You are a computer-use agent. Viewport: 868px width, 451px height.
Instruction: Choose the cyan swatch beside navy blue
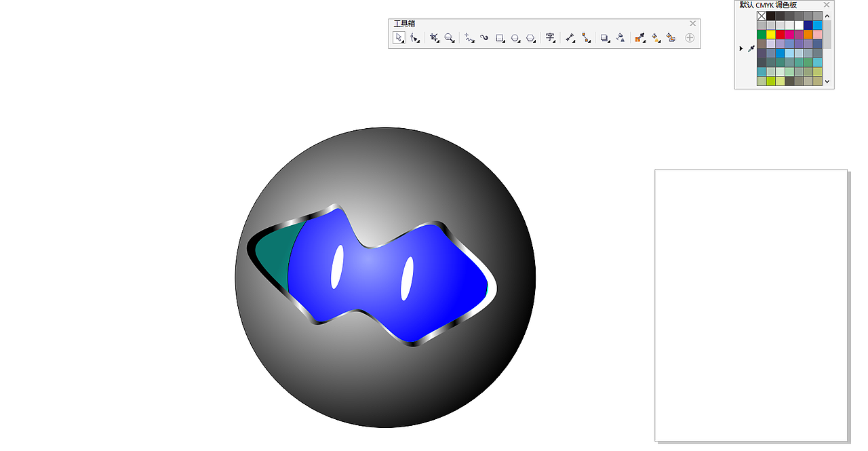(x=817, y=25)
